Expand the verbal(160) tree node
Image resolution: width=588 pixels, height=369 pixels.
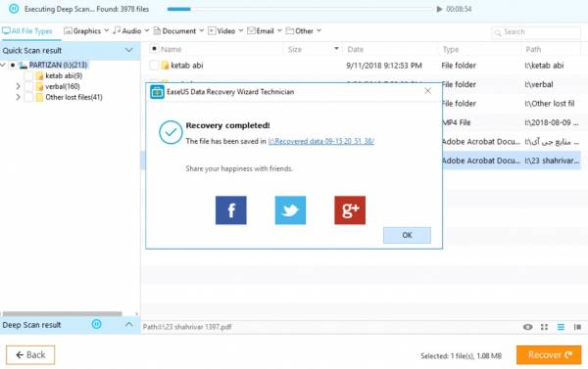[18, 86]
